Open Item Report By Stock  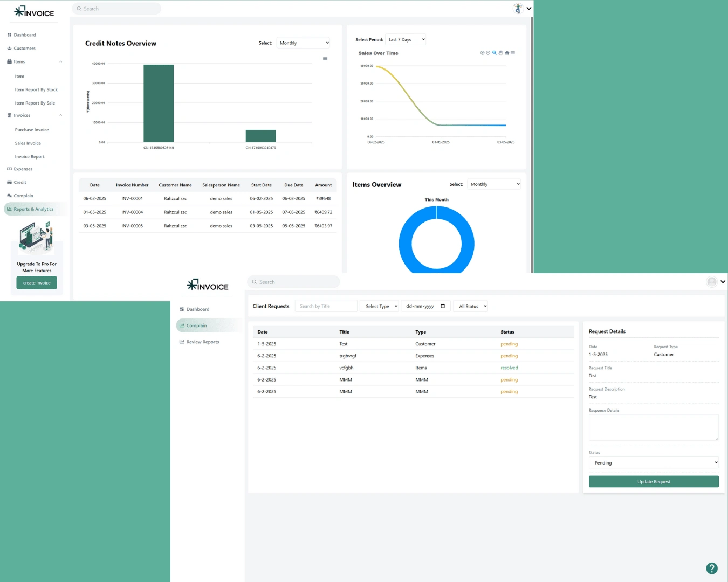click(x=36, y=90)
